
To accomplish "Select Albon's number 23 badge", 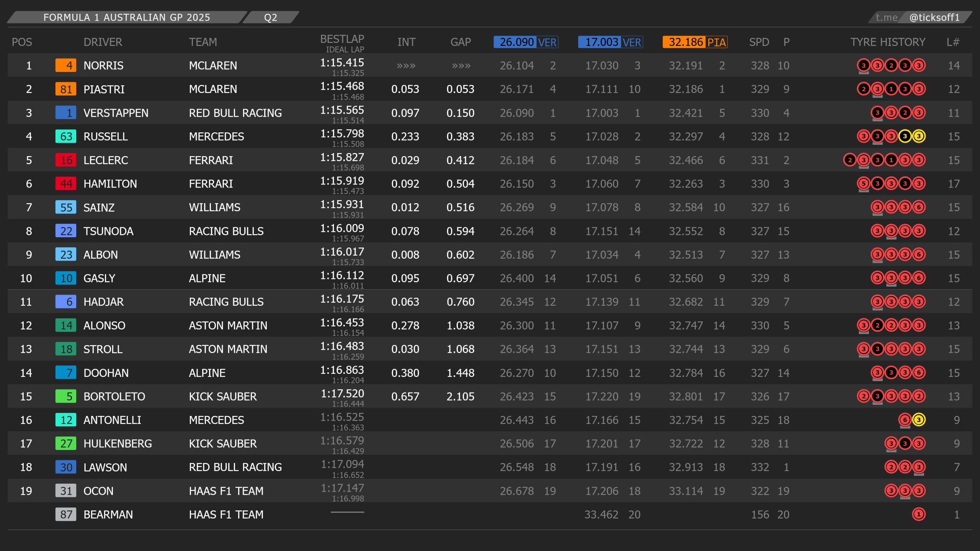I will pyautogui.click(x=66, y=254).
